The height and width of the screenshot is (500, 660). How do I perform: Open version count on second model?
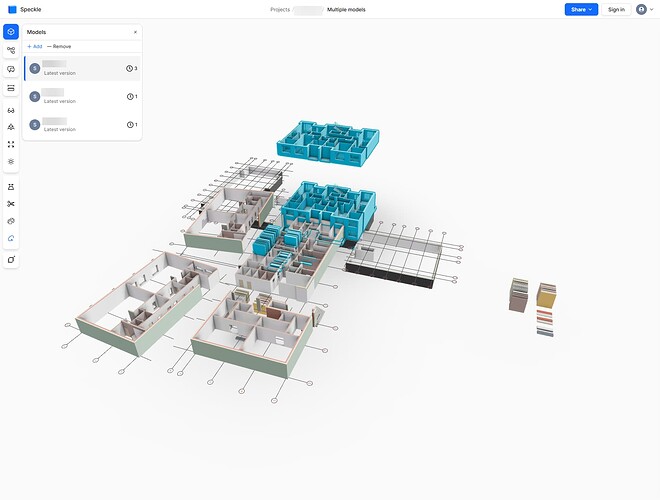tap(131, 97)
